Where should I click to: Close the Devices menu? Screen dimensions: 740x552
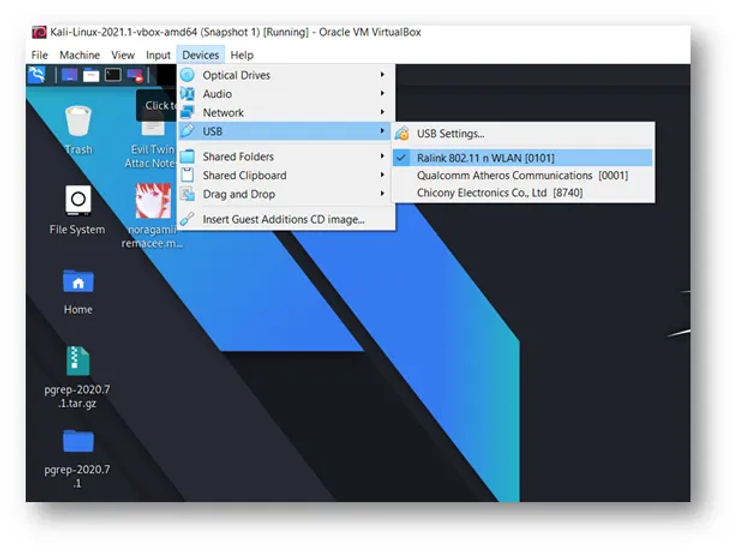(x=201, y=55)
